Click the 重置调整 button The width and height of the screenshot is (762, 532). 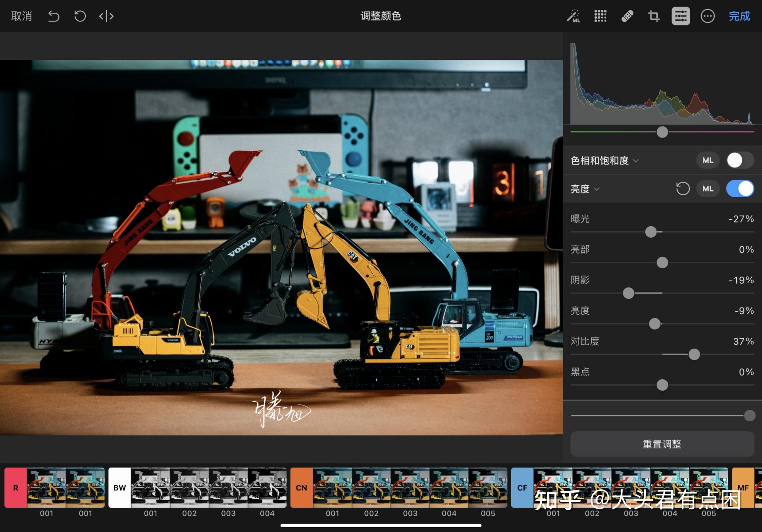[662, 444]
